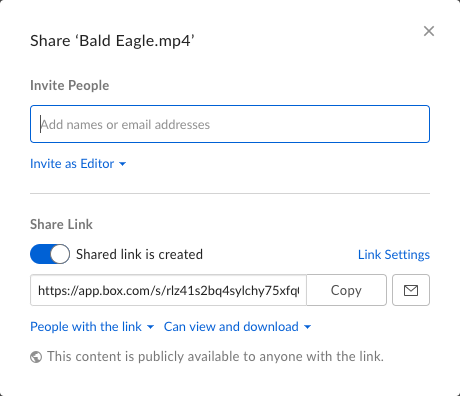Click the globe icon beside the public availability notice
The width and height of the screenshot is (460, 396).
click(36, 357)
